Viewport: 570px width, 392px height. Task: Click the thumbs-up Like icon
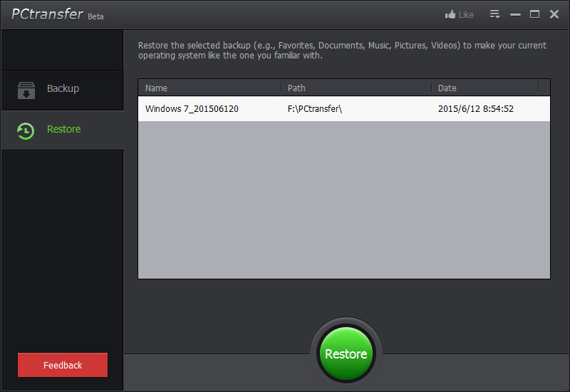pyautogui.click(x=450, y=14)
